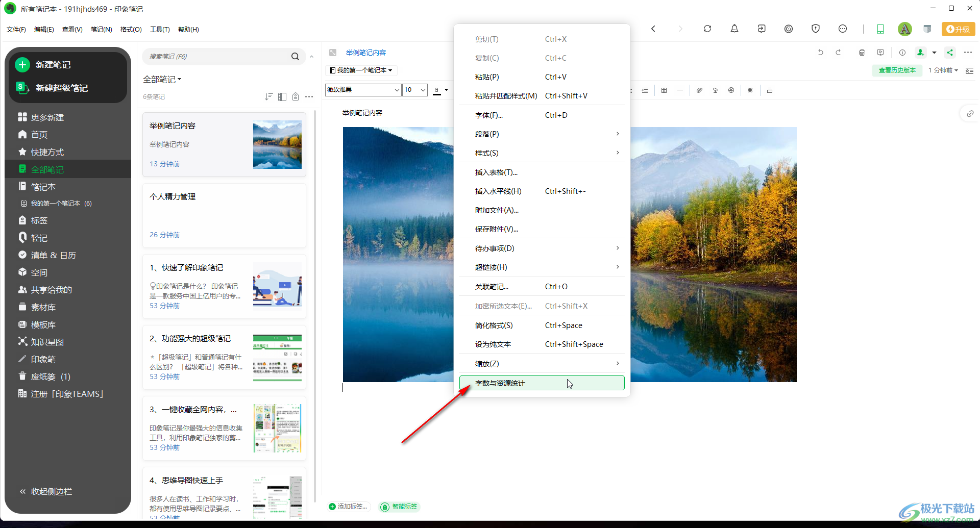Click the green share icon
The image size is (980, 528).
[950, 53]
